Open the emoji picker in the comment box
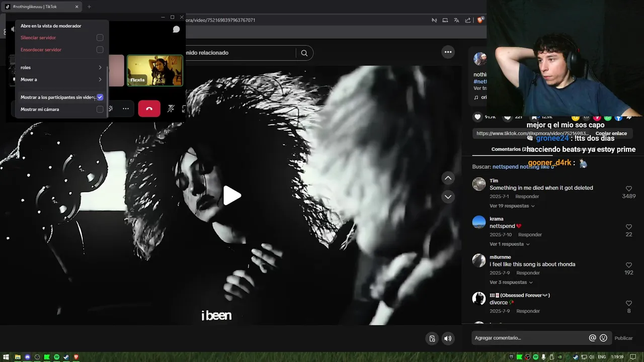 point(603,338)
